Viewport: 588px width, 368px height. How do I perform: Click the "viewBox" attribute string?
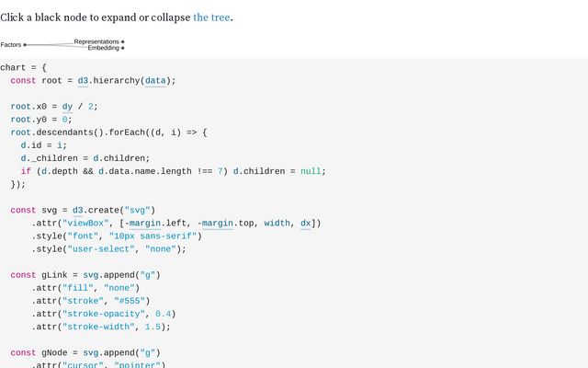[x=85, y=223]
